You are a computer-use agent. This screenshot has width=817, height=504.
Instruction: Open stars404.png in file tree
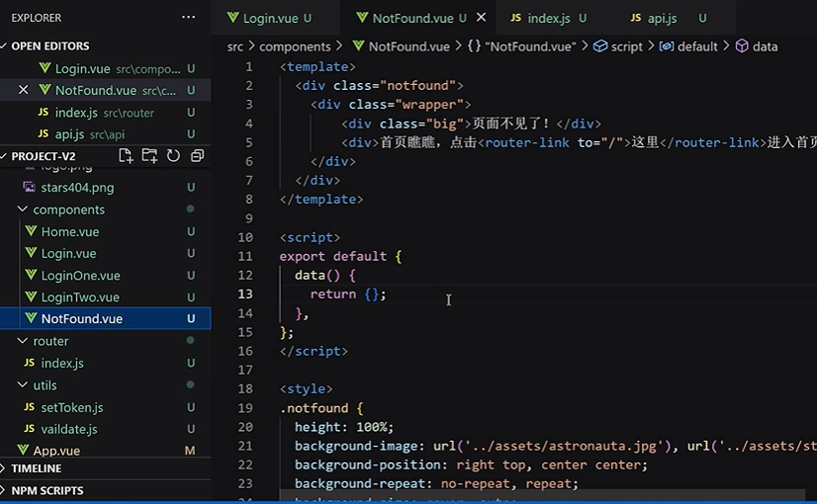105,188
